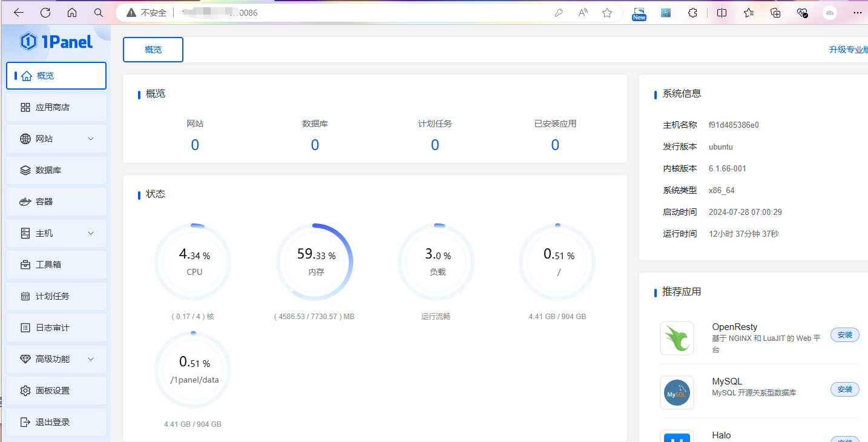
Task: Click the OpenResty app icon
Action: point(677,338)
